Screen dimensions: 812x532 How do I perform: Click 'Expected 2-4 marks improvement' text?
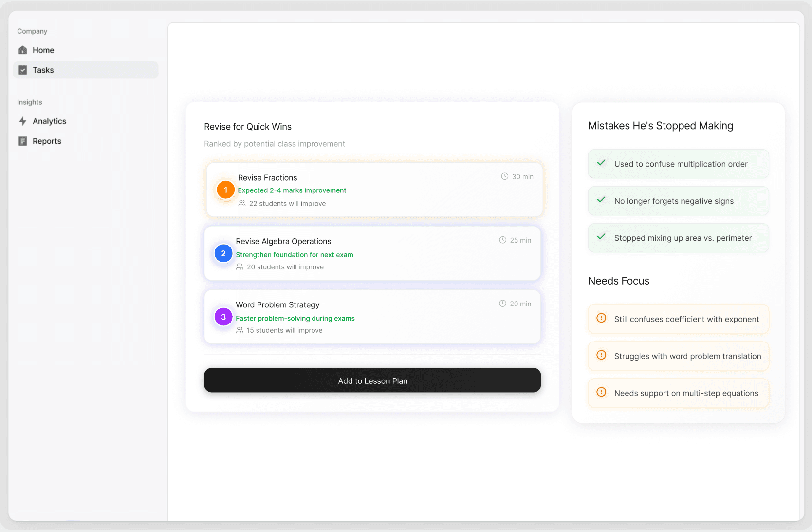[292, 190]
